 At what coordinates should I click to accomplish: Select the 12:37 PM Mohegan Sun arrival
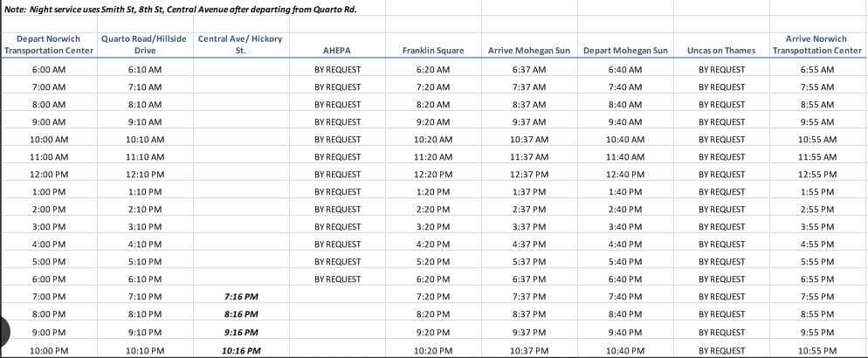pyautogui.click(x=529, y=175)
